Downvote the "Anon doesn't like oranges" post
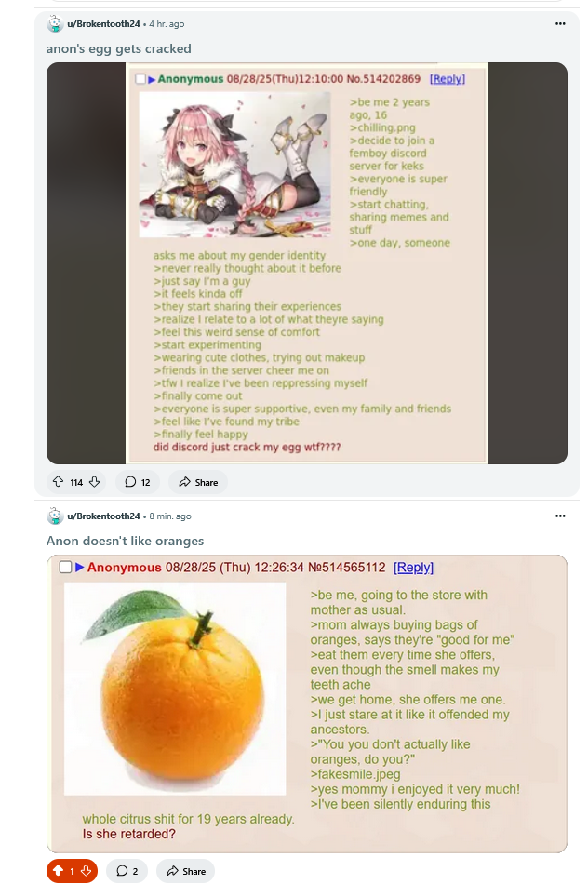This screenshot has height=884, width=588. (87, 871)
